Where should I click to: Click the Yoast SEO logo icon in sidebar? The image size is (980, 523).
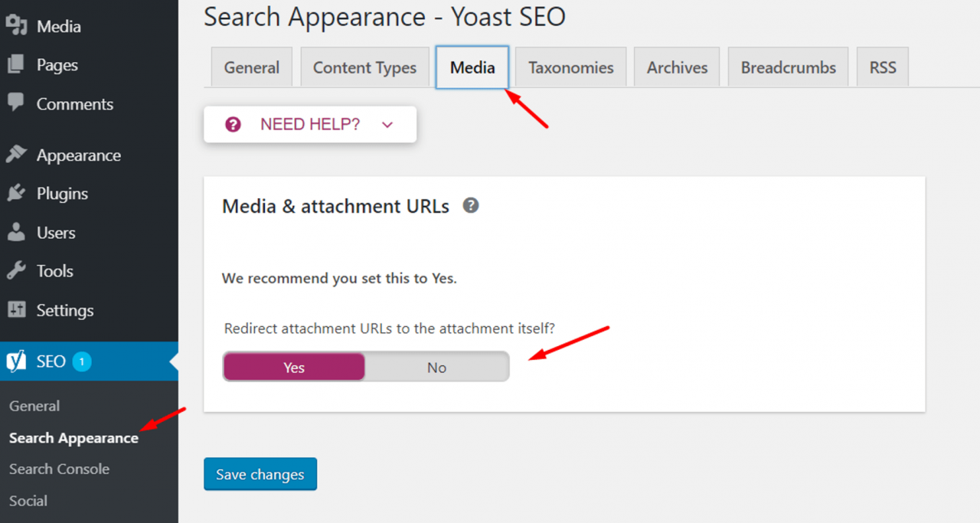pos(15,361)
